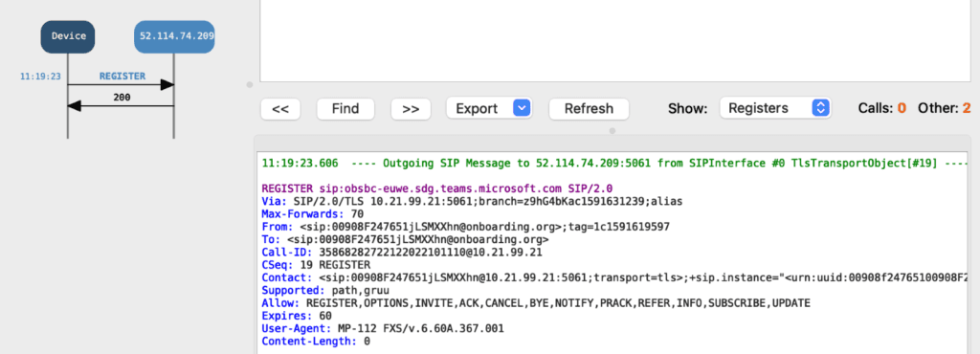Click the REGISTER request line in log
This screenshot has width=980, height=354.
point(437,188)
